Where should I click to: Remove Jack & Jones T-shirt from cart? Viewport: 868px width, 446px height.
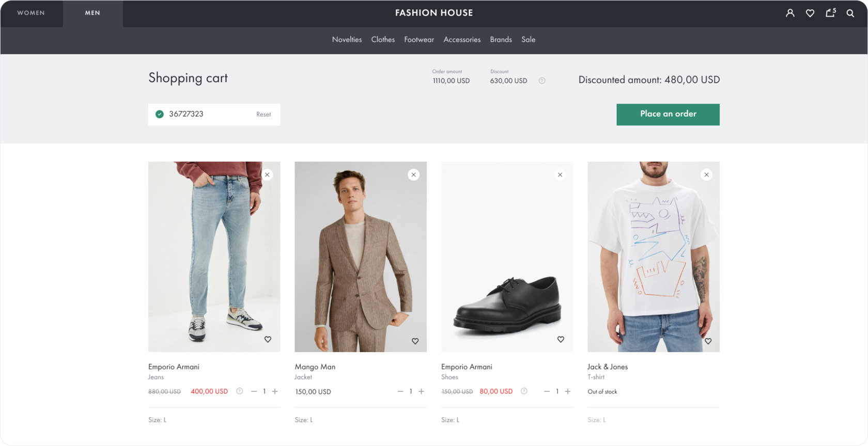click(x=706, y=174)
